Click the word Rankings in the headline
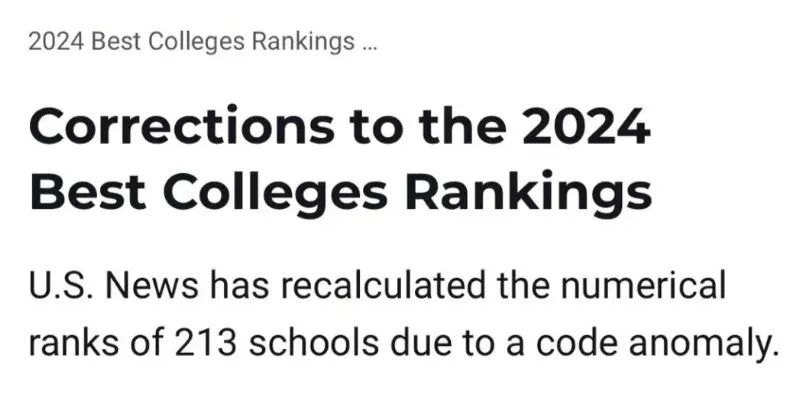 tap(528, 192)
